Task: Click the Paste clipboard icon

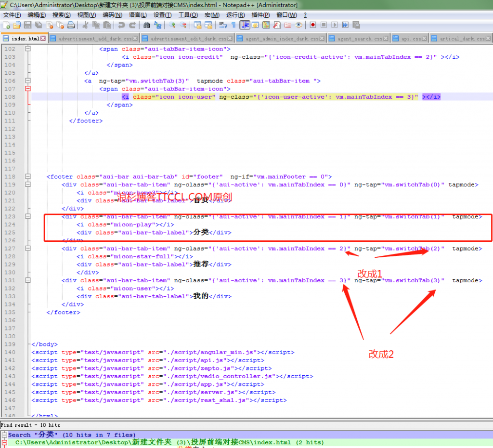Action: (107, 25)
